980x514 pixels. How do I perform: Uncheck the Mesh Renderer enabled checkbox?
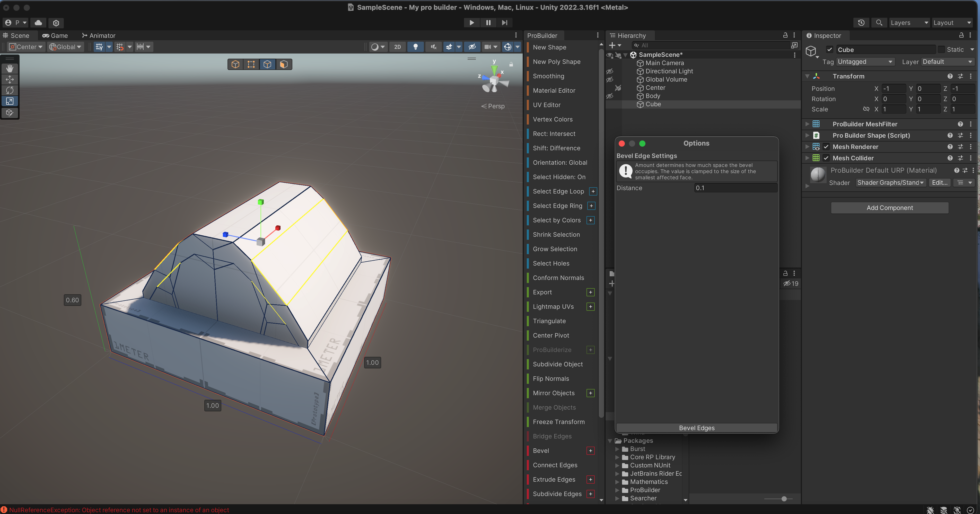coord(826,147)
